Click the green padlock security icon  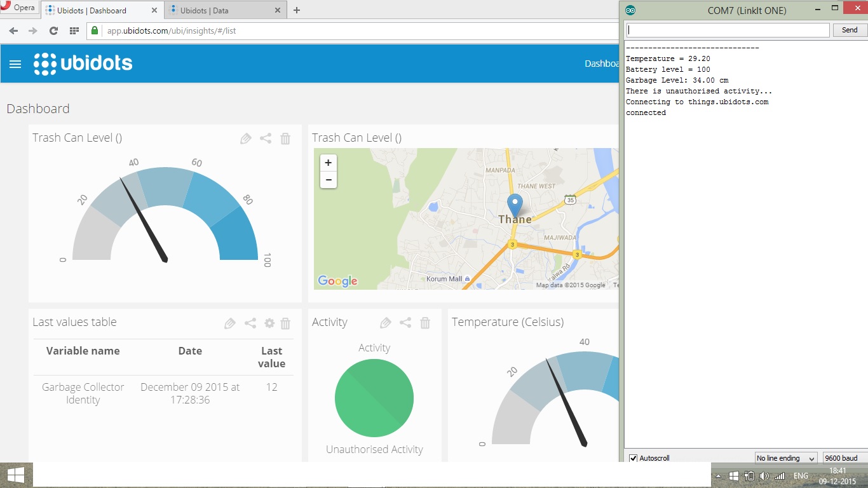click(95, 30)
